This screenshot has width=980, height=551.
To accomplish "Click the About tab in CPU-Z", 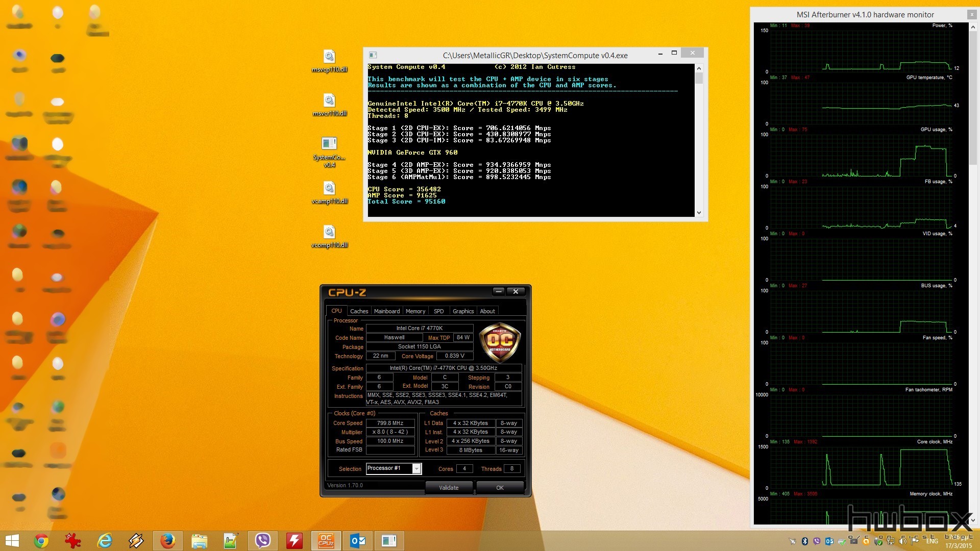I will tap(486, 311).
